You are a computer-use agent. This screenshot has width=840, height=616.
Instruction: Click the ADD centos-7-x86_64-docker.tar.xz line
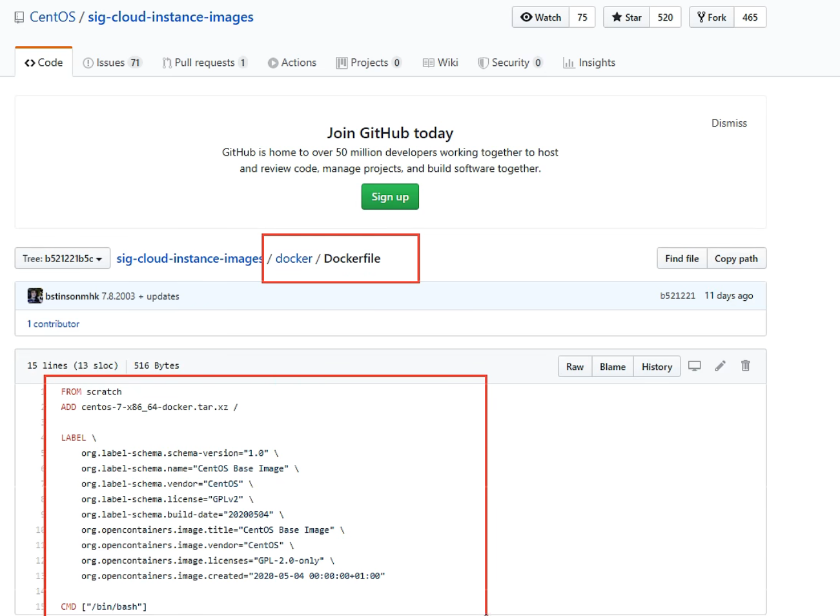pyautogui.click(x=149, y=407)
